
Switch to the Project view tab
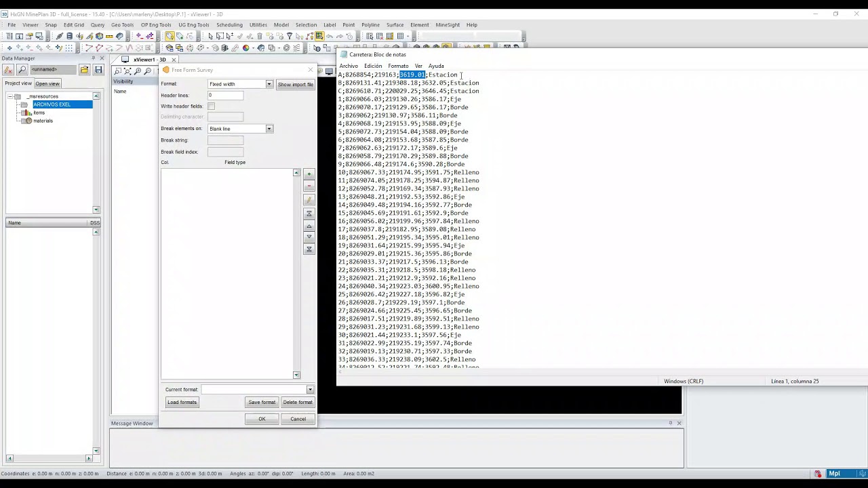pyautogui.click(x=18, y=83)
